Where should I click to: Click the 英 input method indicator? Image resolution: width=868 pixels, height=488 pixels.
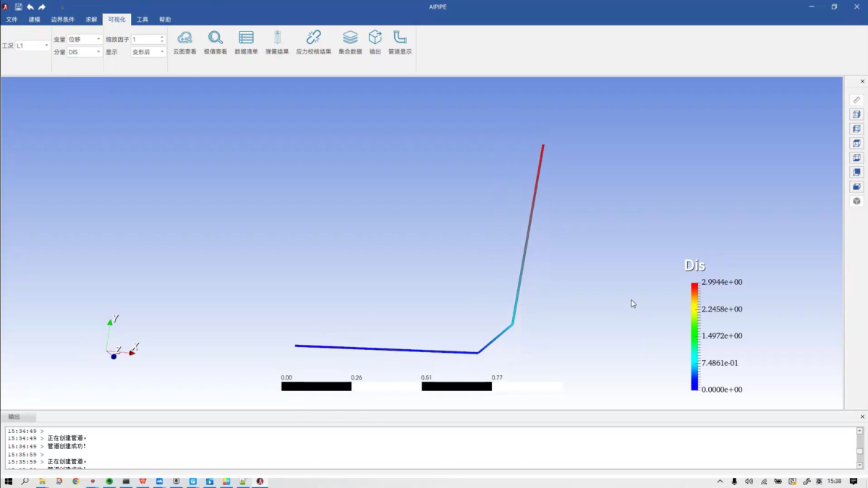(819, 481)
